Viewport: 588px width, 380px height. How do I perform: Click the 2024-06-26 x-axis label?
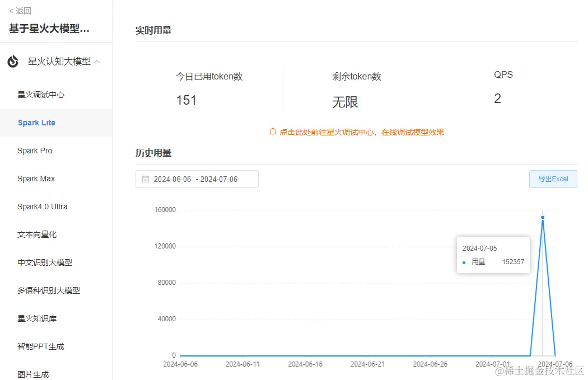(x=430, y=364)
